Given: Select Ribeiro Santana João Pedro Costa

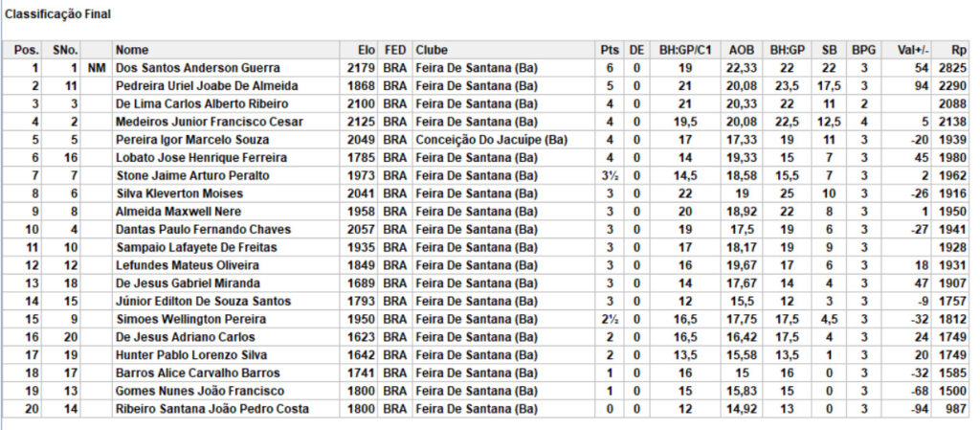Looking at the screenshot, I should [212, 409].
